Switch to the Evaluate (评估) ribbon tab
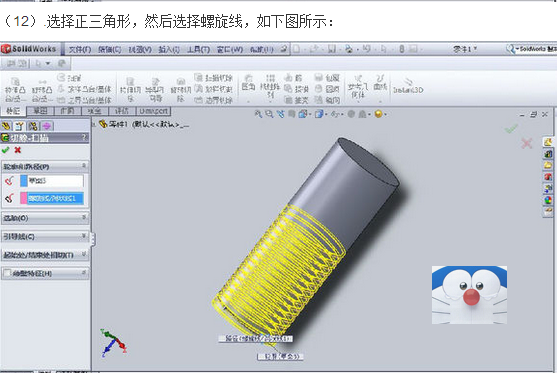The image size is (557, 374). pyautogui.click(x=122, y=111)
